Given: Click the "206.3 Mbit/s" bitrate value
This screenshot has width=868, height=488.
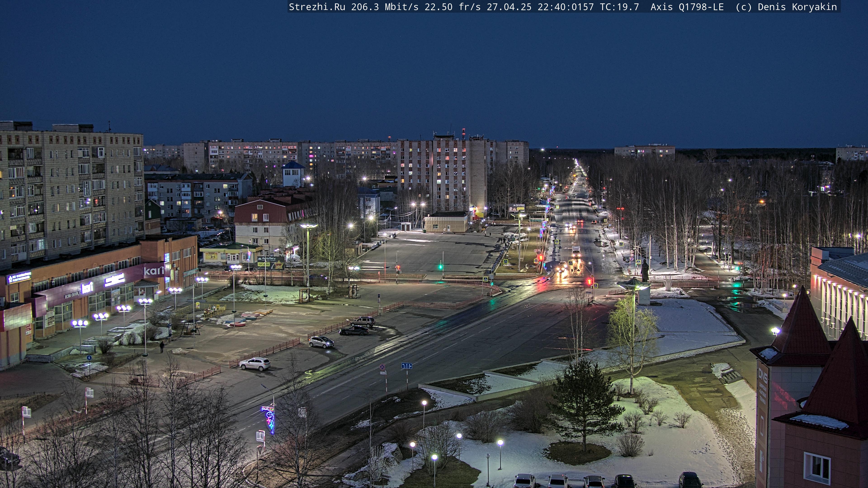Looking at the screenshot, I should [x=384, y=7].
